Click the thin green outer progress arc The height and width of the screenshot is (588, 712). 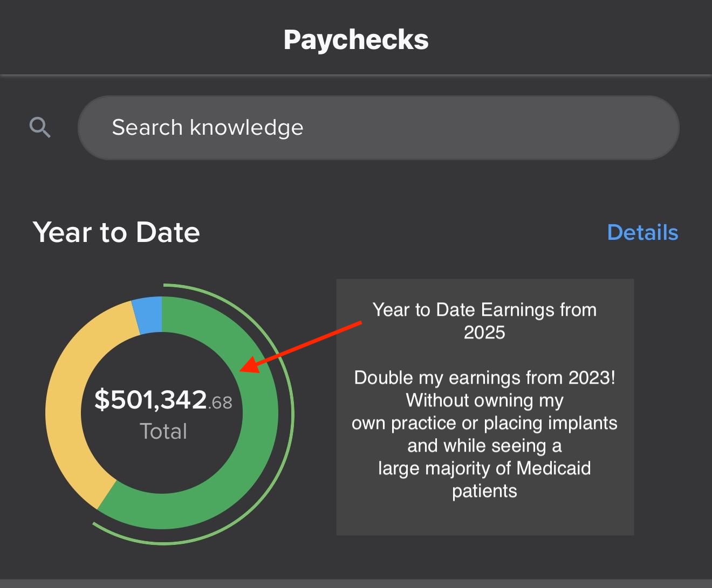292,415
